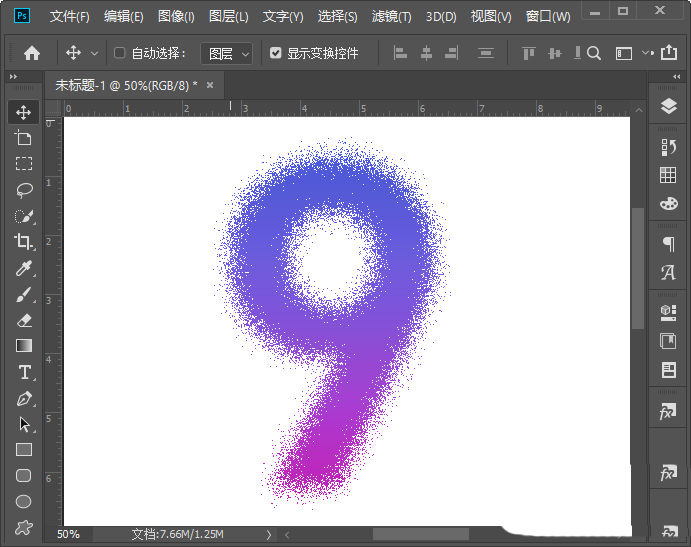Screen dimensions: 691x547
Task: Click the Search magnifier icon
Action: click(x=594, y=53)
